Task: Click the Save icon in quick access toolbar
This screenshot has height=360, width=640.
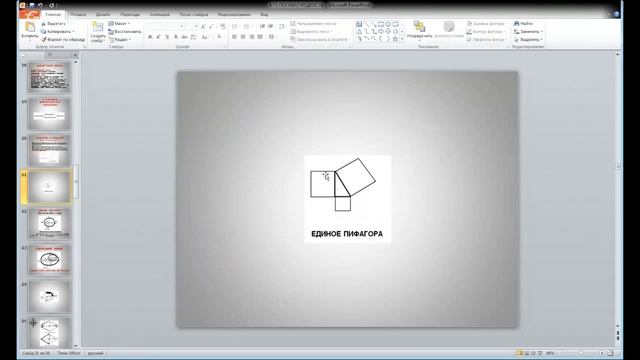Action: pyautogui.click(x=32, y=5)
